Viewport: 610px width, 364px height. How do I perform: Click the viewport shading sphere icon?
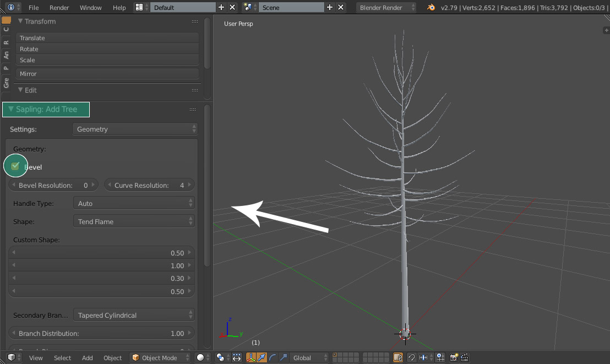(200, 357)
